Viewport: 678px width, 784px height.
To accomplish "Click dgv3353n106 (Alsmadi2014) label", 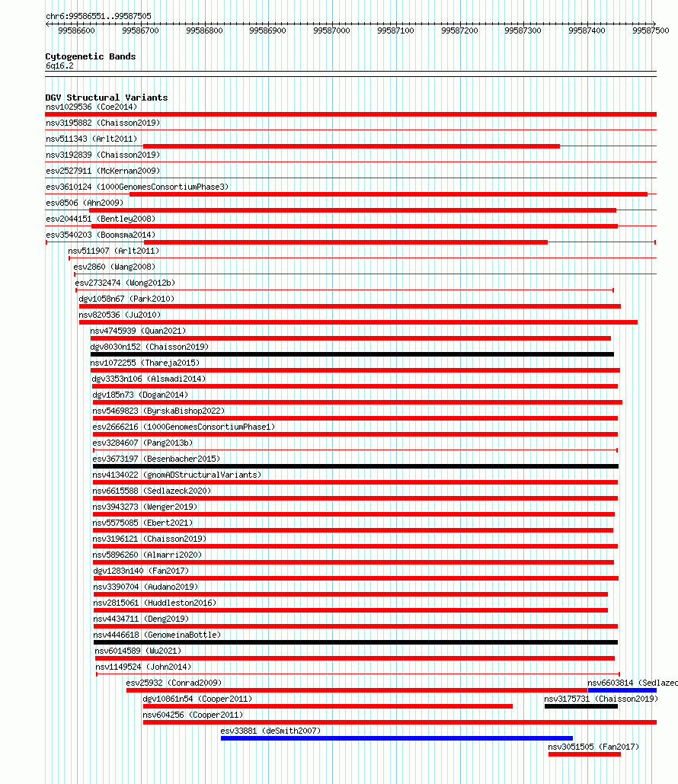I will click(149, 379).
